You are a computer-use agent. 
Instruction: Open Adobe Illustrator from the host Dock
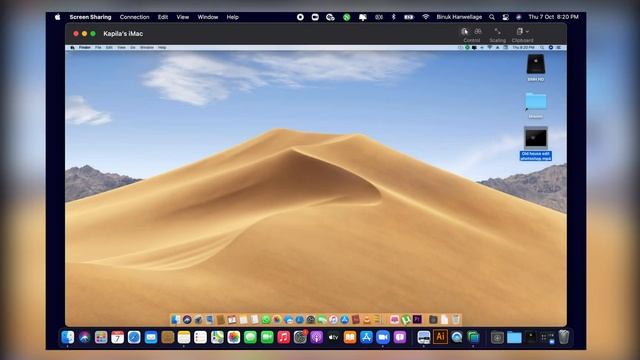pyautogui.click(x=440, y=337)
